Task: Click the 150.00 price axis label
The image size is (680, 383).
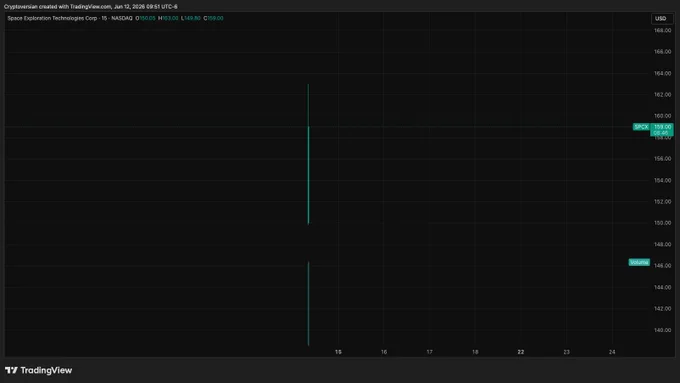Action: (662, 223)
